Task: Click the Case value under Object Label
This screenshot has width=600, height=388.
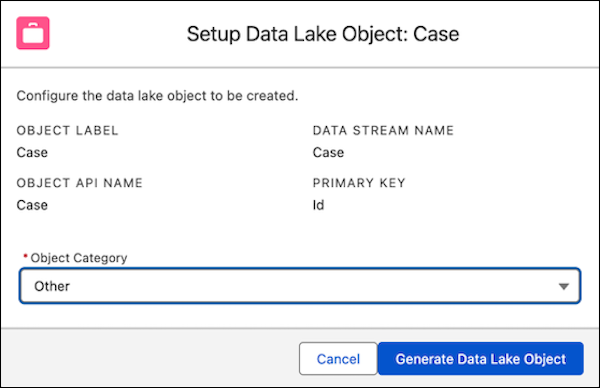Action: (32, 153)
